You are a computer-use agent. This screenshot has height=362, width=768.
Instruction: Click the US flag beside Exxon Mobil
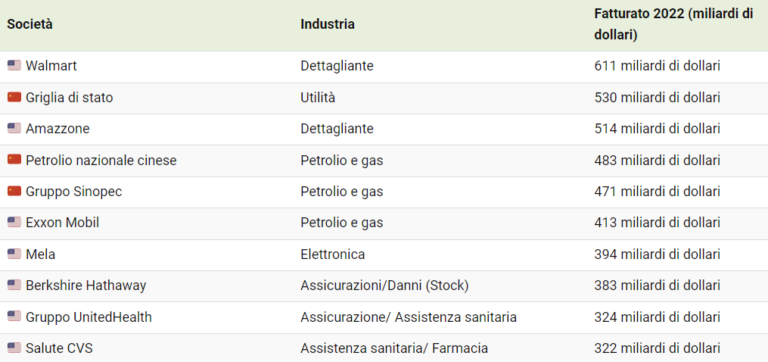14,222
